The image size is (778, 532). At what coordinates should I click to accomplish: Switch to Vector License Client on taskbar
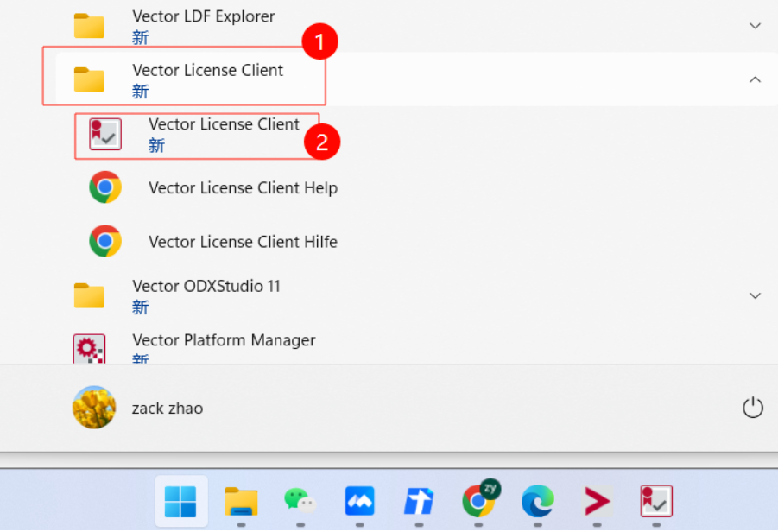656,501
